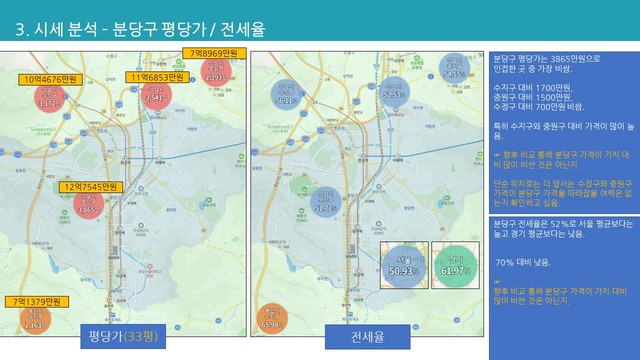Click the 11억6853만원 price label

coord(157,77)
